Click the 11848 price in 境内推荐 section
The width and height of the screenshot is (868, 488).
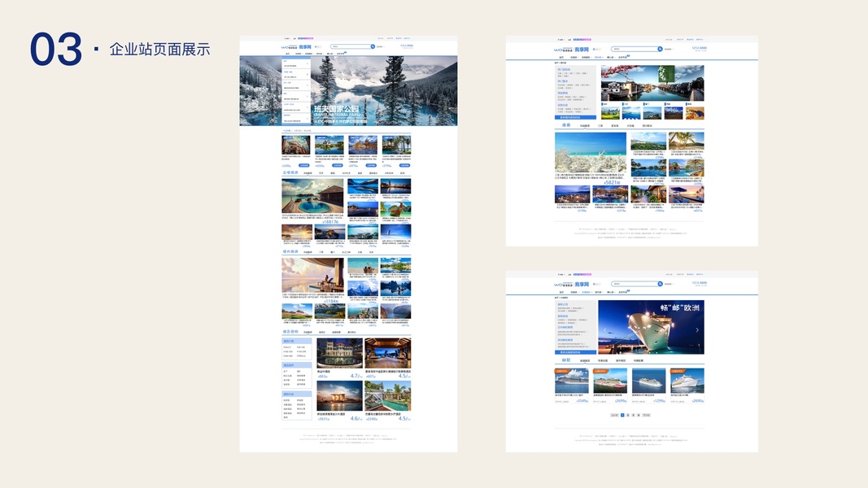[x=330, y=301]
